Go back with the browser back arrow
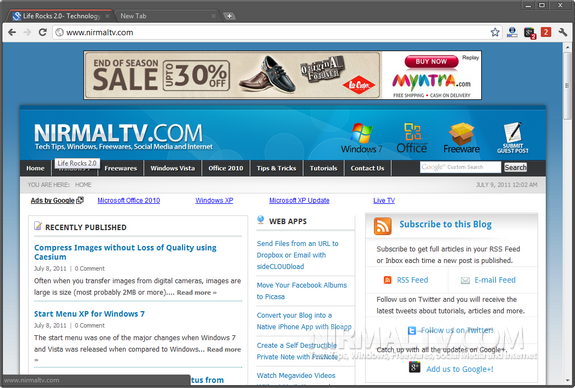 (12, 32)
